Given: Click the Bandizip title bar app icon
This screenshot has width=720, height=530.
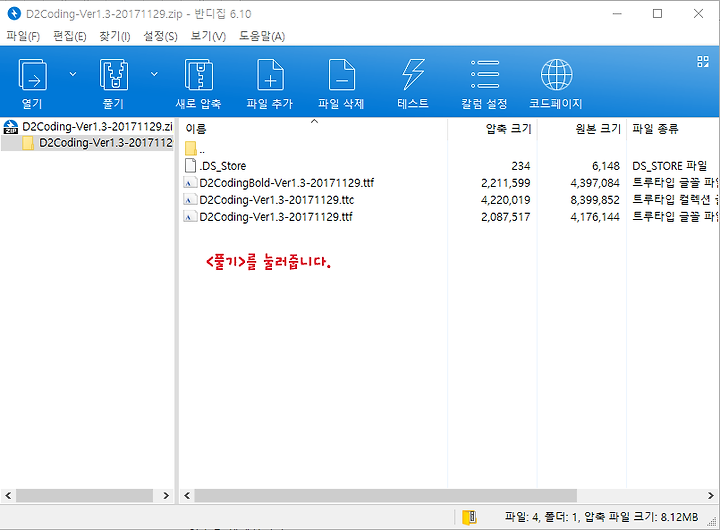Looking at the screenshot, I should point(14,14).
